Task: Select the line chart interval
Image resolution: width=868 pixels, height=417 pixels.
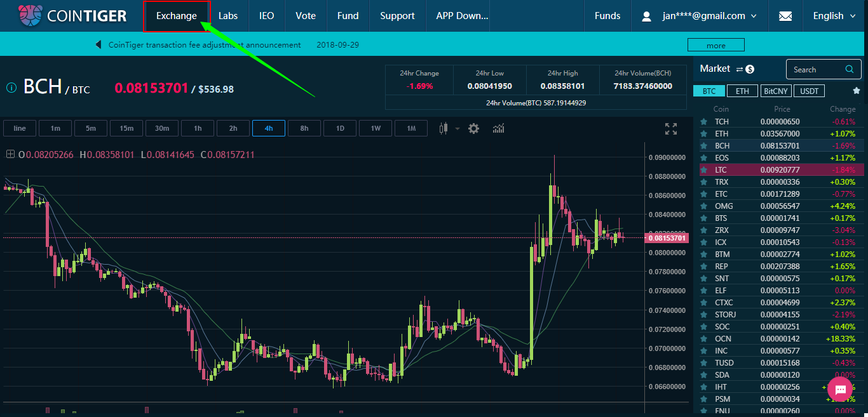Action: pos(20,128)
